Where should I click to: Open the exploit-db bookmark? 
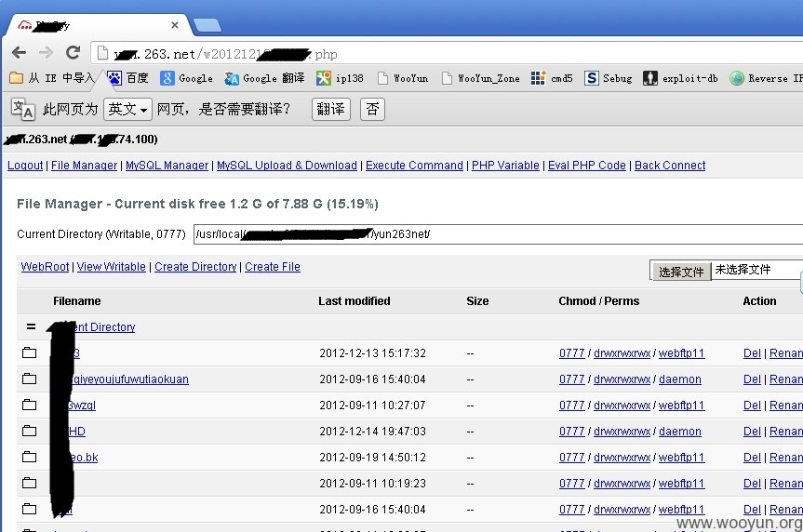[680, 78]
